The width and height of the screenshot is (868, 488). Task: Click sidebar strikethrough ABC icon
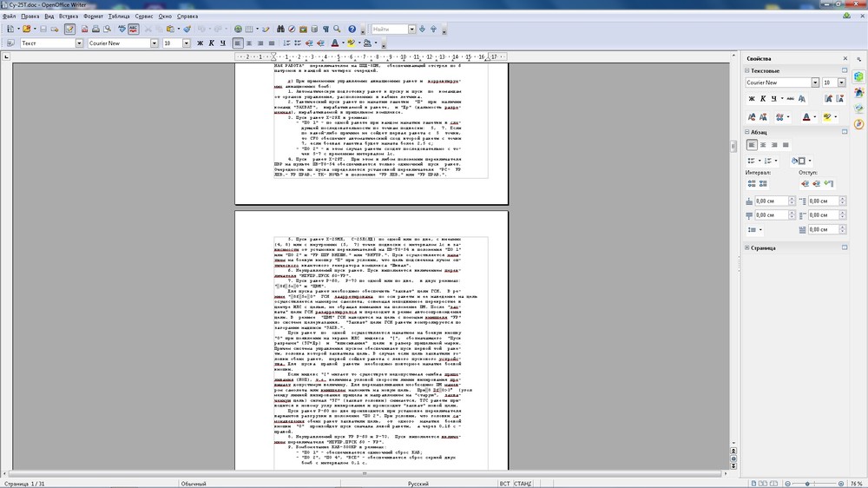(790, 99)
